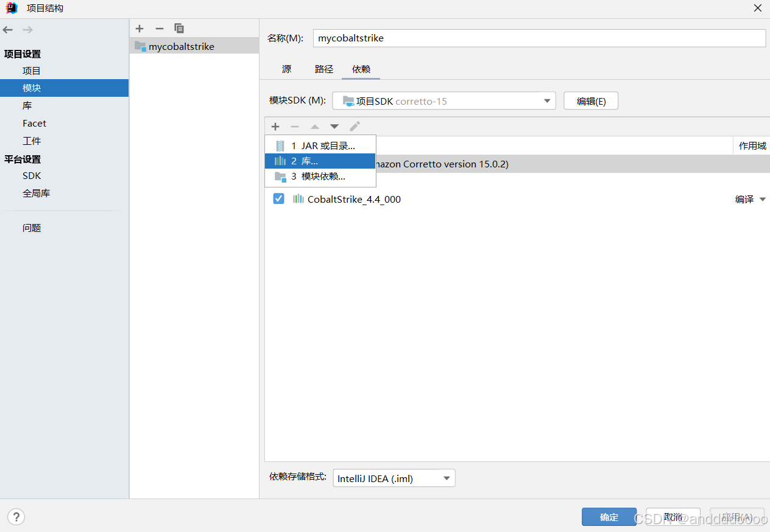Click the CobaltStrike_4.4_000 library icon
Viewport: 770px width, 532px height.
tap(298, 199)
